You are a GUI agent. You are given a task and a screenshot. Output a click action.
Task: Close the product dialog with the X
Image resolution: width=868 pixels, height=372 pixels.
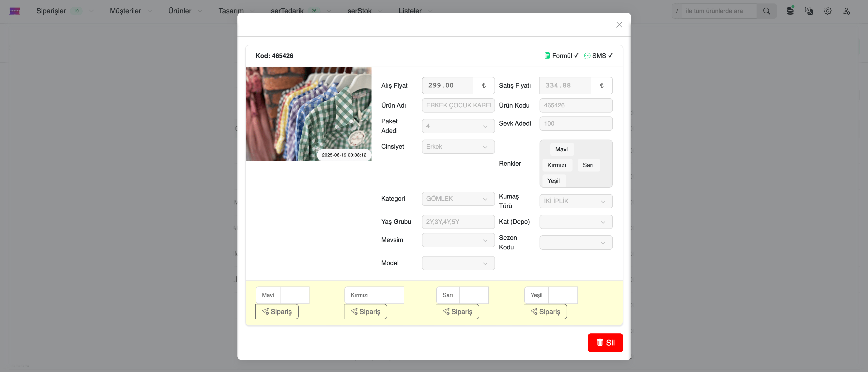point(619,25)
